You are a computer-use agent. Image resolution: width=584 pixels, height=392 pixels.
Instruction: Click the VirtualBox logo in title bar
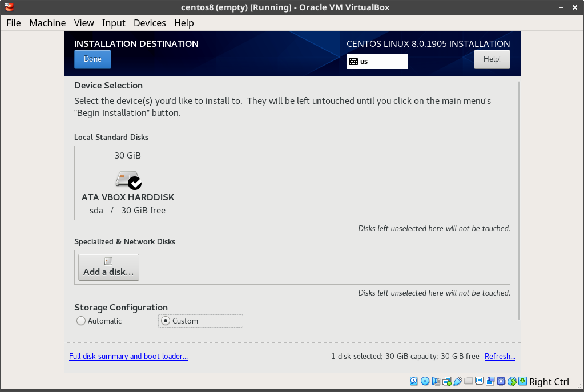[x=9, y=7]
